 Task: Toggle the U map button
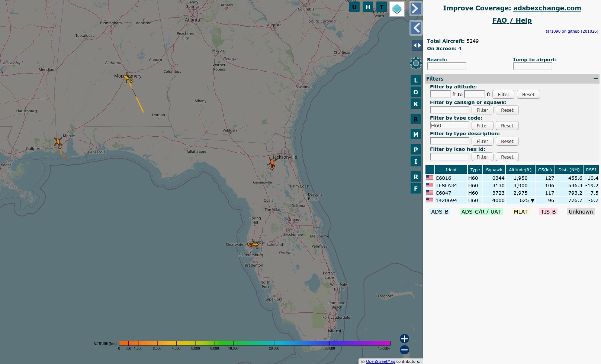click(354, 7)
